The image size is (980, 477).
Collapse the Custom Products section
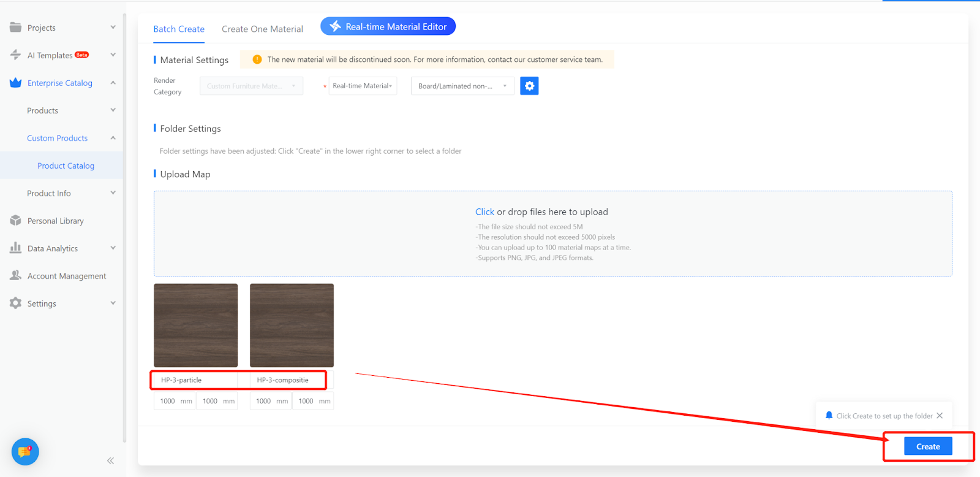pyautogui.click(x=113, y=138)
